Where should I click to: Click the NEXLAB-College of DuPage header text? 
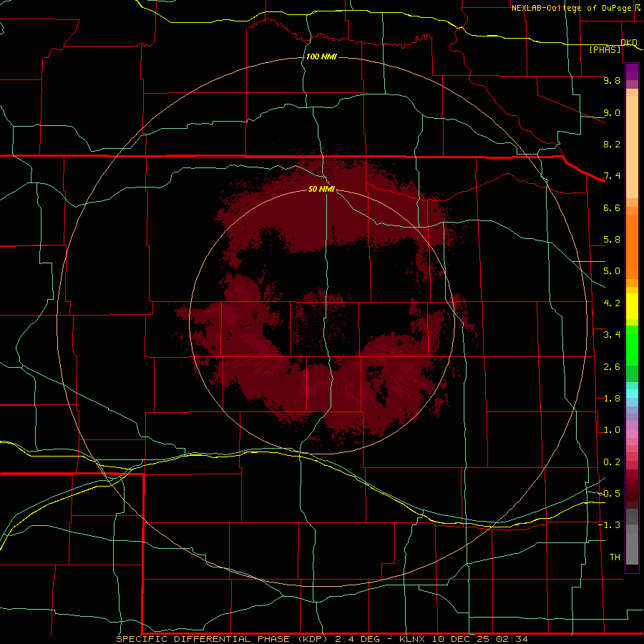pyautogui.click(x=572, y=8)
